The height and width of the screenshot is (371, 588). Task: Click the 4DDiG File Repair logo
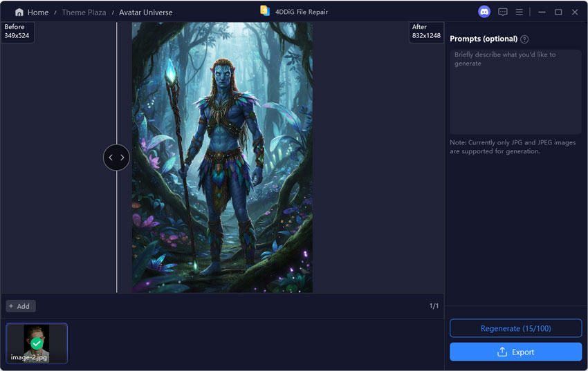point(265,11)
